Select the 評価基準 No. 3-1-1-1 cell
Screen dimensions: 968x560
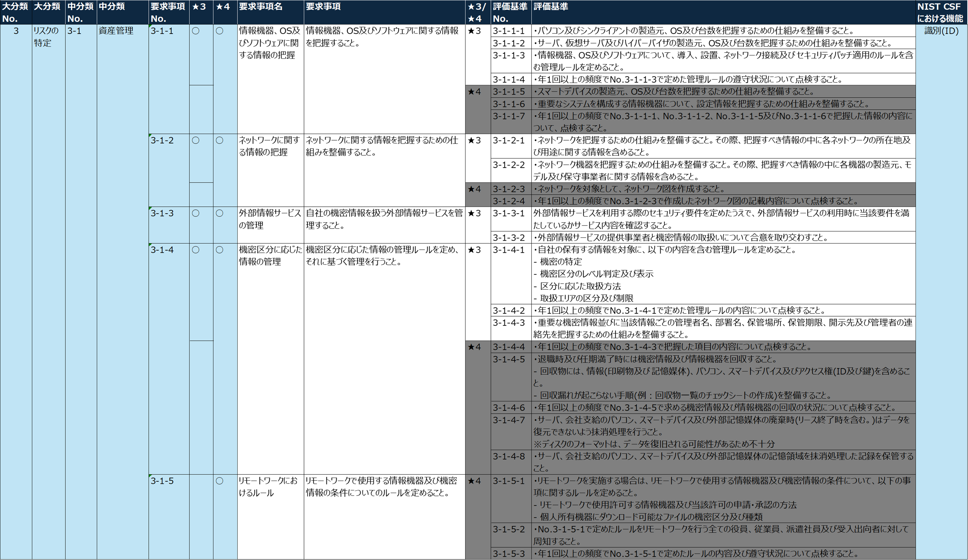click(x=511, y=31)
